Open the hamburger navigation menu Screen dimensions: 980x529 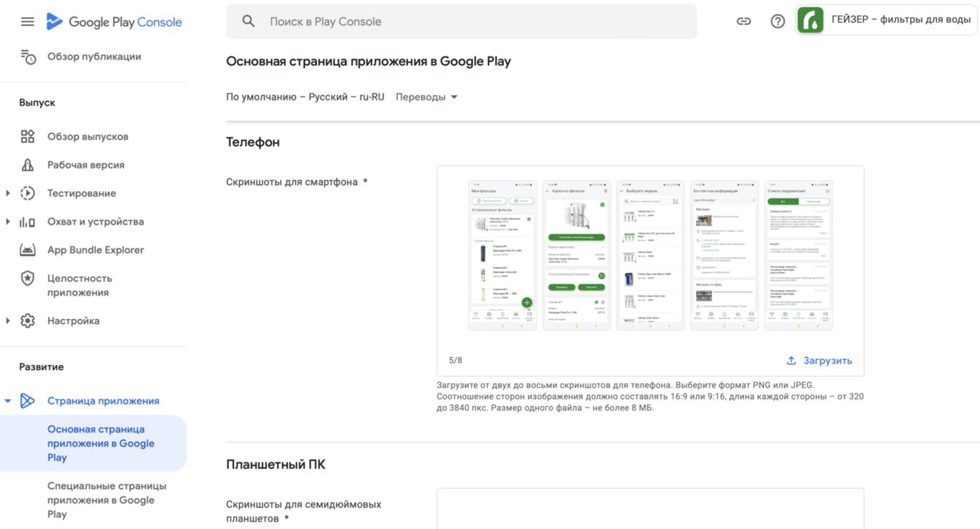(27, 22)
